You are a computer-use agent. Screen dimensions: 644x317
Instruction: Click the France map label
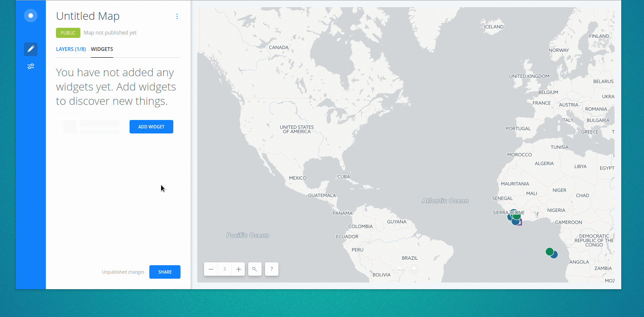tap(541, 103)
